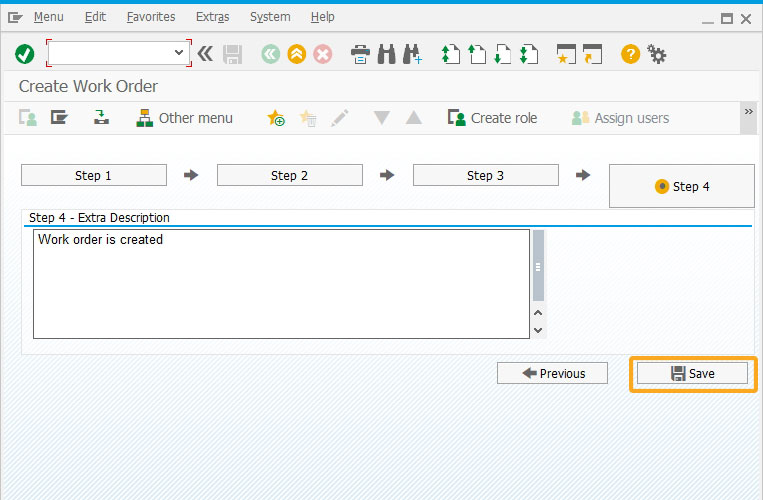
Task: Click the window system menu icon at top-left
Action: coord(15,18)
